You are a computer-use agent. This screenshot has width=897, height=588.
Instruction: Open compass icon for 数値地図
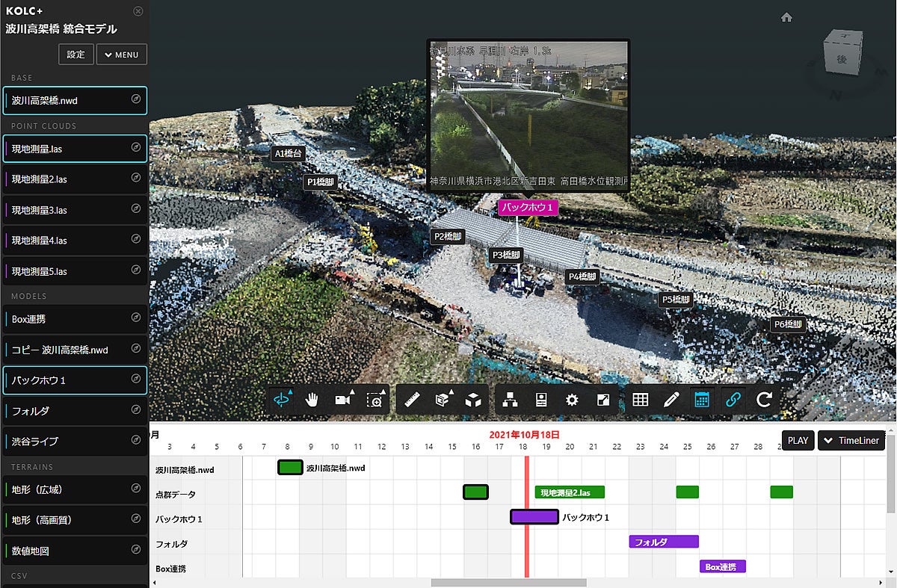[x=136, y=550]
